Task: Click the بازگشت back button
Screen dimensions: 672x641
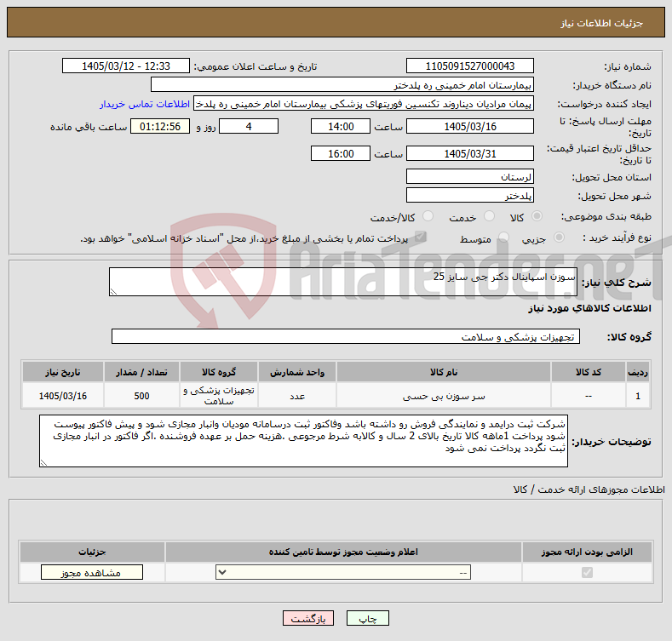Action: pyautogui.click(x=308, y=619)
